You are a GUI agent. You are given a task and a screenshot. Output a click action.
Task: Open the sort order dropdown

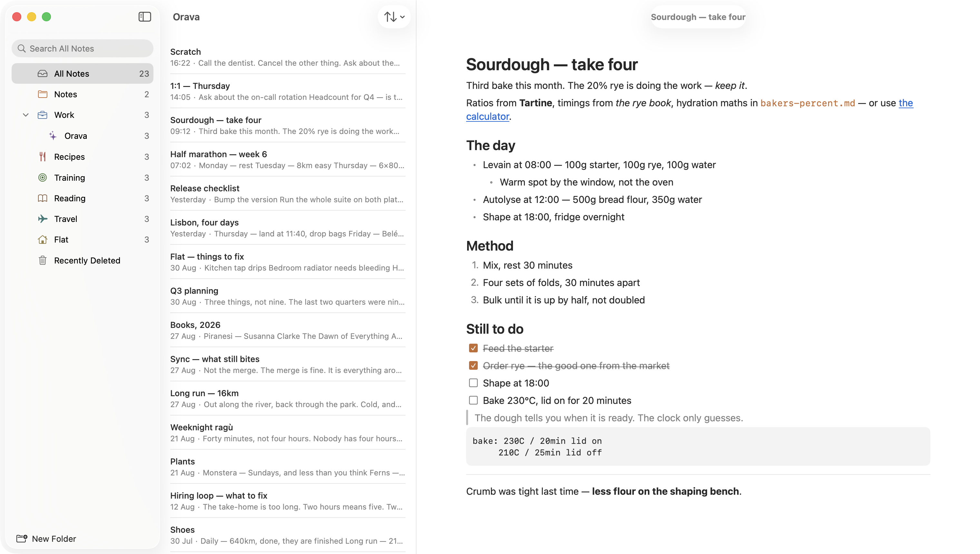click(394, 17)
